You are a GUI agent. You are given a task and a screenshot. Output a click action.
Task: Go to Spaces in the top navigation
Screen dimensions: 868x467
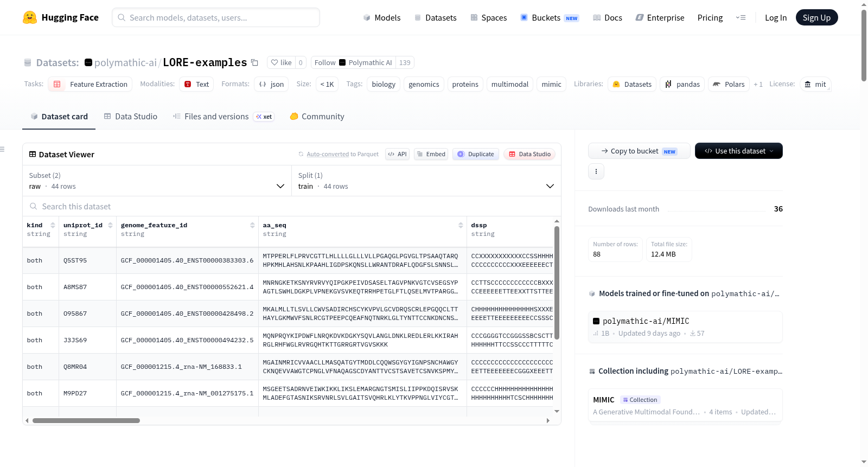click(489, 17)
